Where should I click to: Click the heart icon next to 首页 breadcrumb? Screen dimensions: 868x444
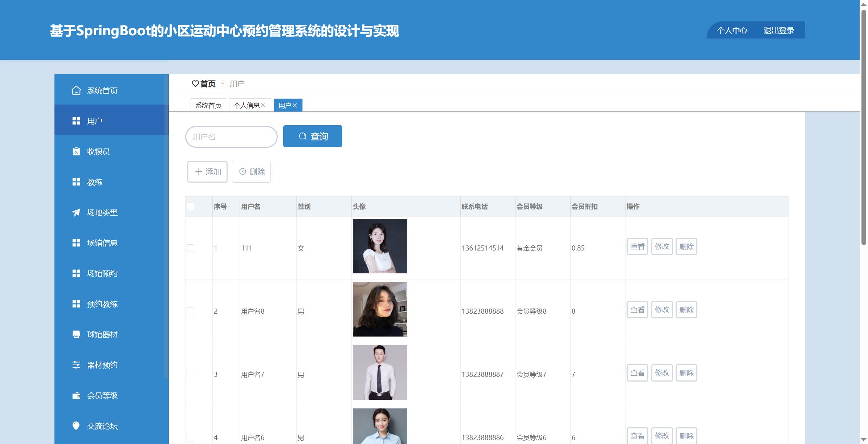(195, 84)
